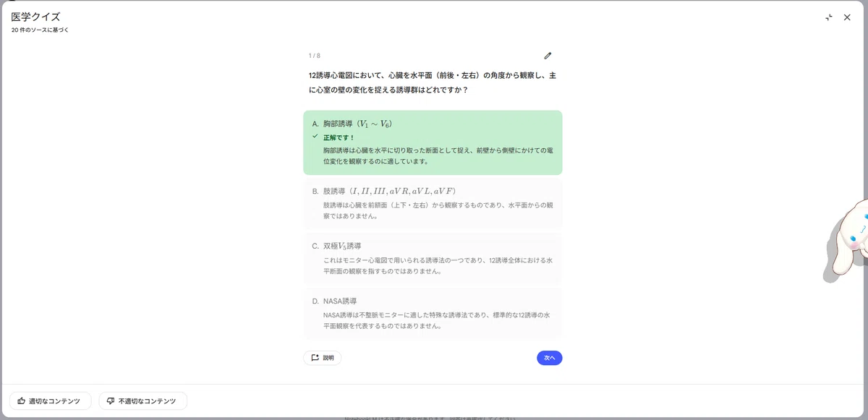The image size is (868, 420).
Task: Click the green checkmark icon beside 正解です！
Action: tap(315, 136)
